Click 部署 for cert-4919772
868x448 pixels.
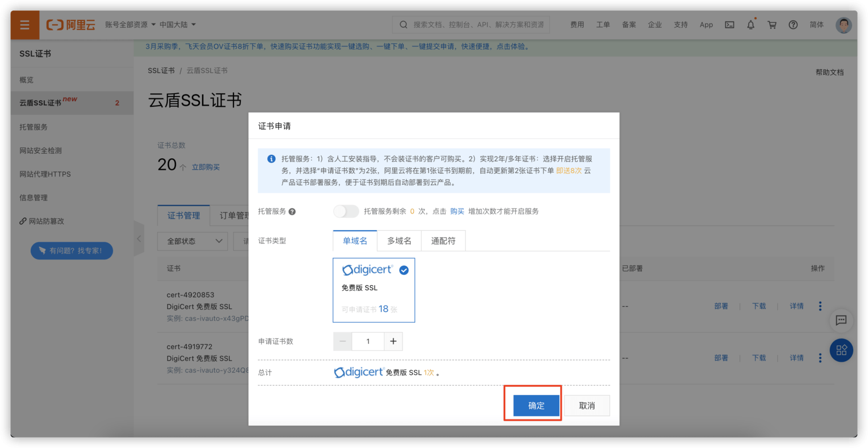tap(721, 358)
